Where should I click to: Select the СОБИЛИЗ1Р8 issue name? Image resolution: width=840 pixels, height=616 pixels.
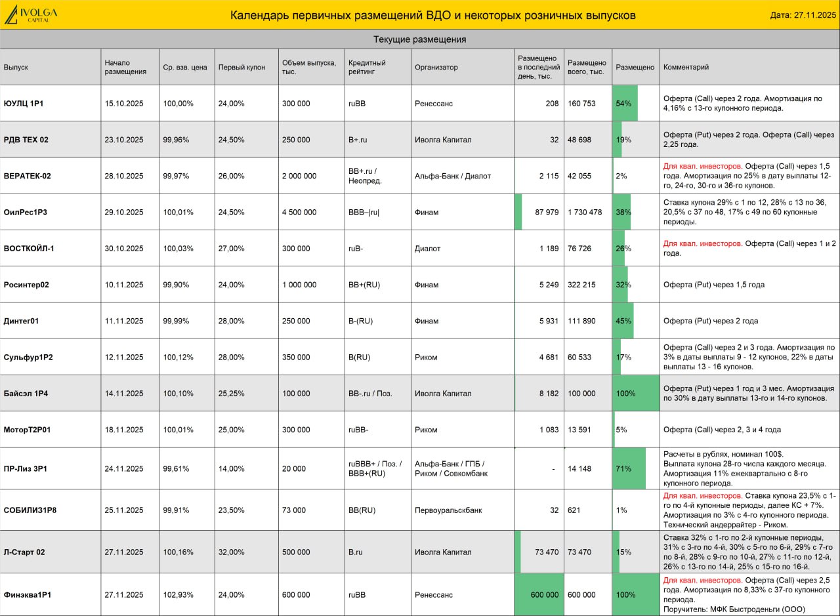[x=30, y=510]
